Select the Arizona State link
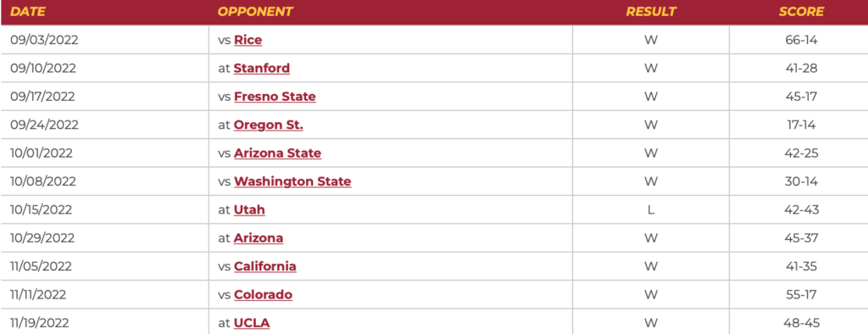 click(277, 153)
